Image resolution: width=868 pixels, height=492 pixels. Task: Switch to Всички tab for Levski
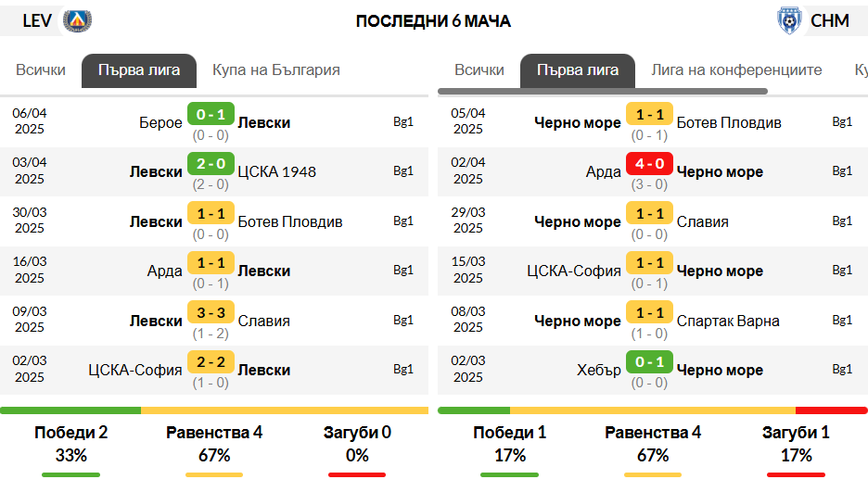click(x=41, y=70)
